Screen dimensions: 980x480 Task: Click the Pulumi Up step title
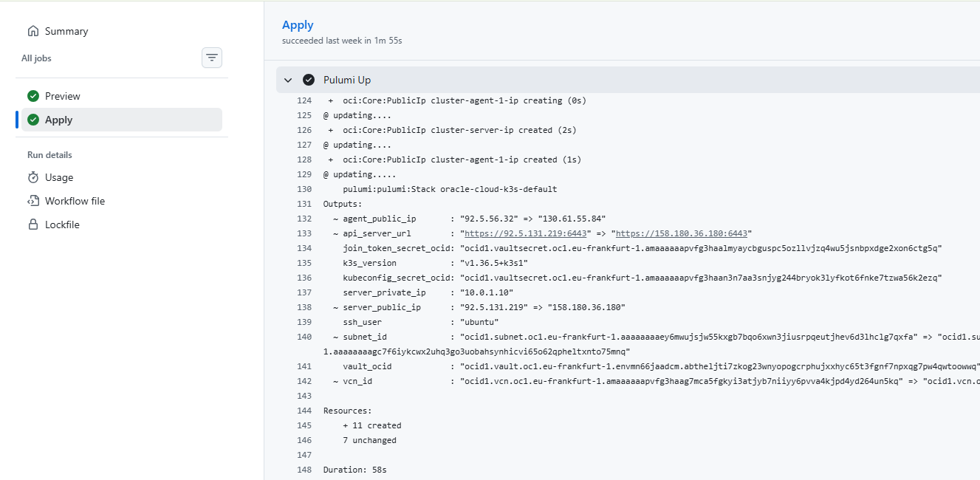(x=347, y=80)
